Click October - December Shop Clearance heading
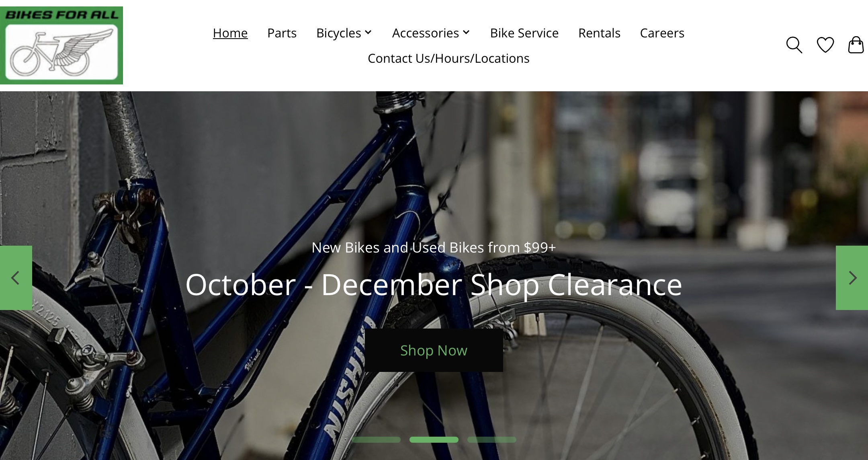The image size is (868, 460). (x=434, y=285)
